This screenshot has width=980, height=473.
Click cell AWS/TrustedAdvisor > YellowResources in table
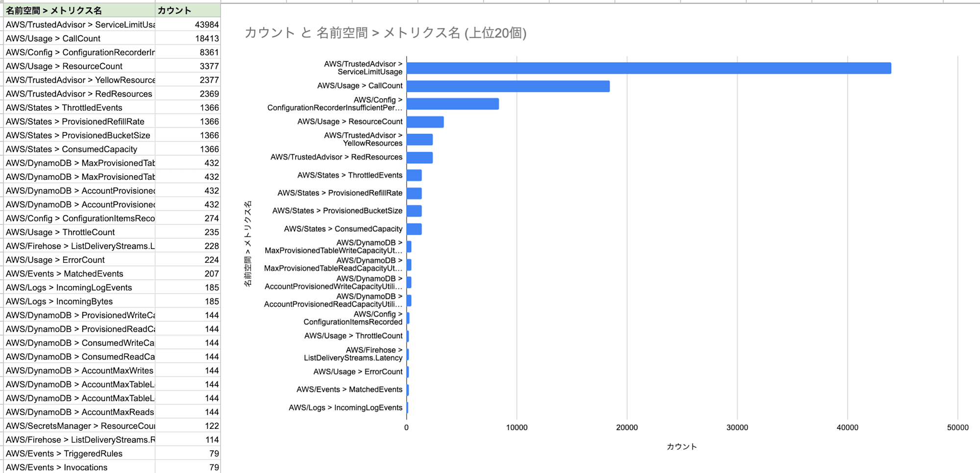click(x=79, y=80)
